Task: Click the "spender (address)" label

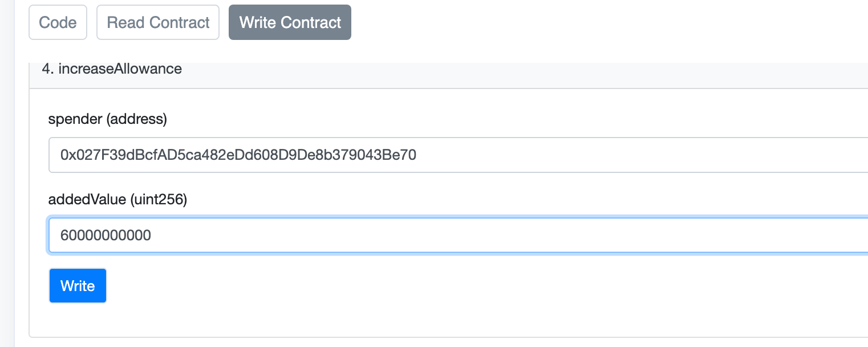Action: pyautogui.click(x=108, y=119)
